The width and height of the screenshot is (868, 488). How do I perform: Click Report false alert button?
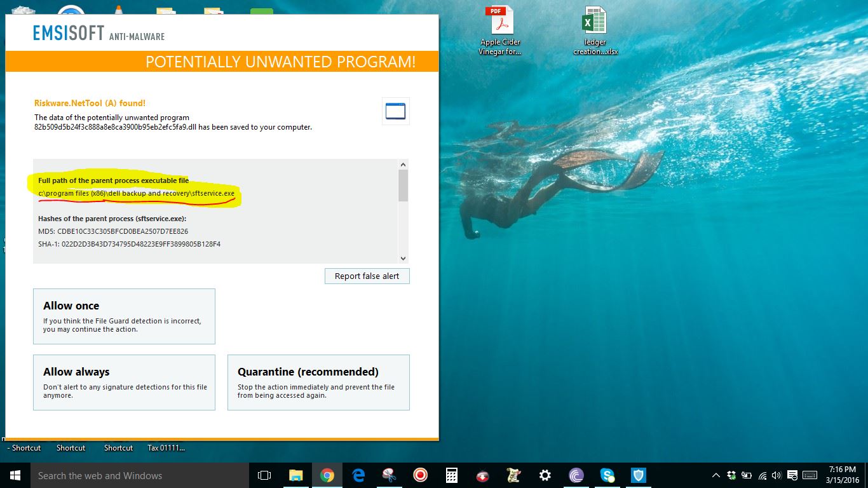[x=367, y=276]
